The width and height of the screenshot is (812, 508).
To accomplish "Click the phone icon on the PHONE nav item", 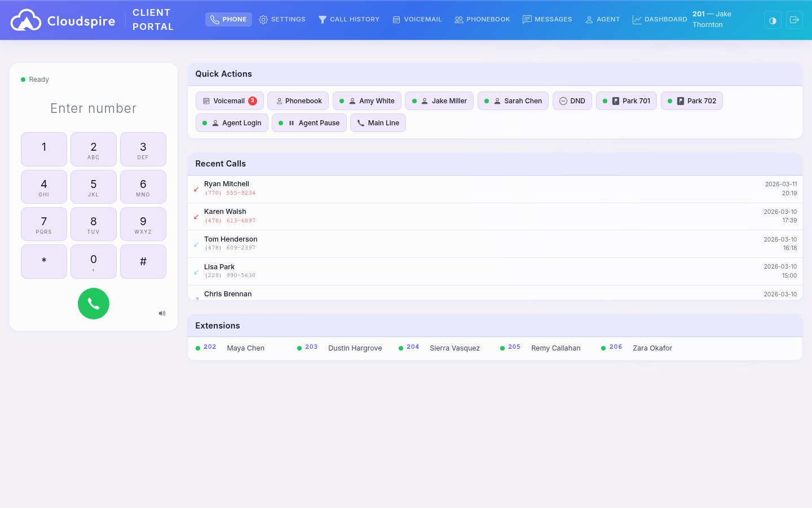I will (x=214, y=19).
